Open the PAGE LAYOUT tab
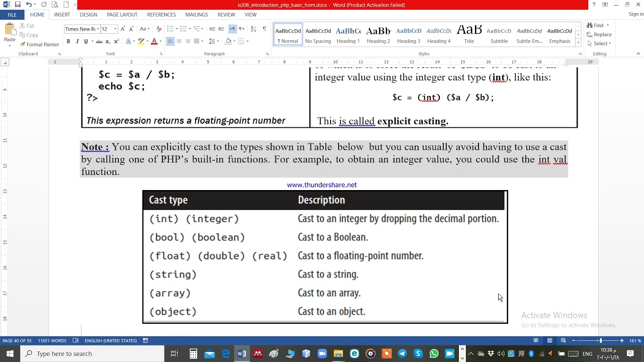This screenshot has height=362, width=644. (122, 15)
